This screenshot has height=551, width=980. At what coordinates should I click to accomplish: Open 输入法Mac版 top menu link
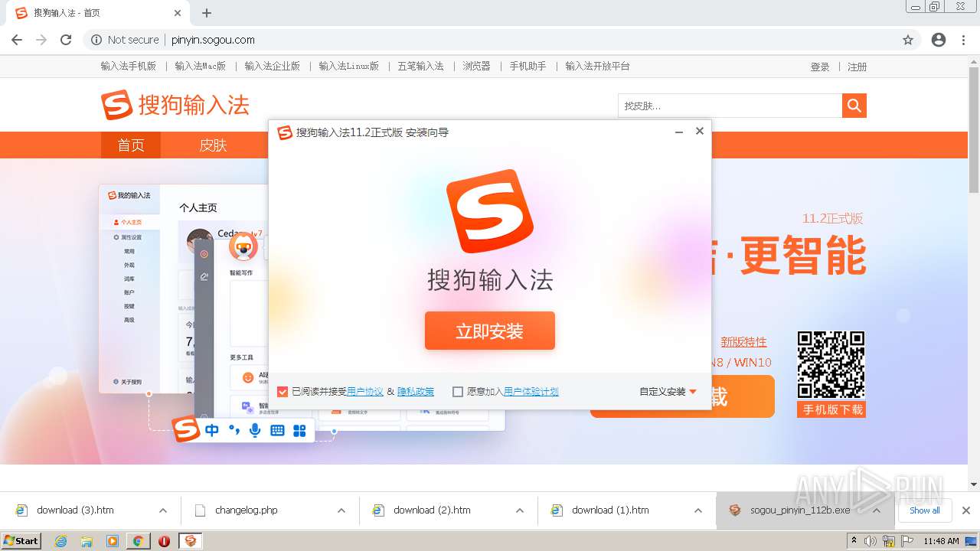tap(201, 67)
